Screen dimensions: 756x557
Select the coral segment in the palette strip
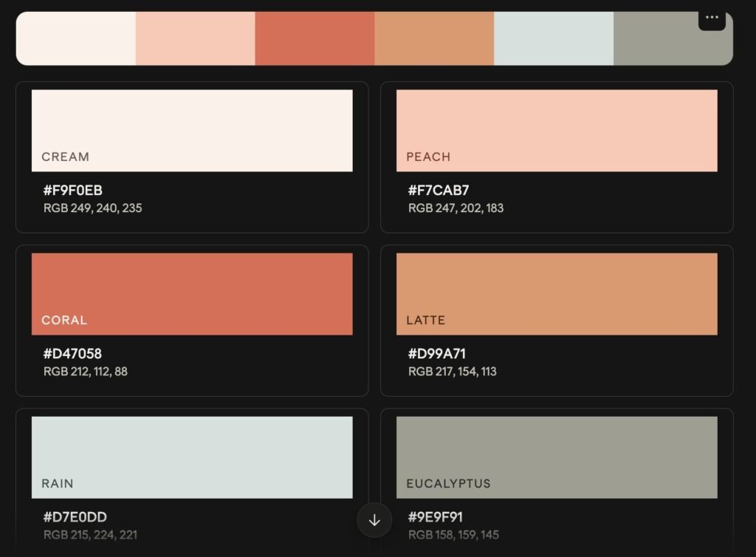(315, 38)
